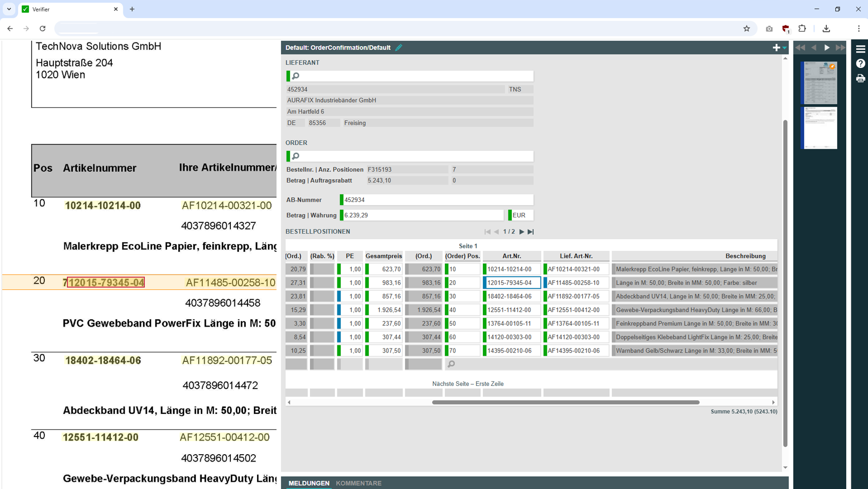Click the pencil edit icon beside OrderConfirmation/Default

pyautogui.click(x=399, y=47)
